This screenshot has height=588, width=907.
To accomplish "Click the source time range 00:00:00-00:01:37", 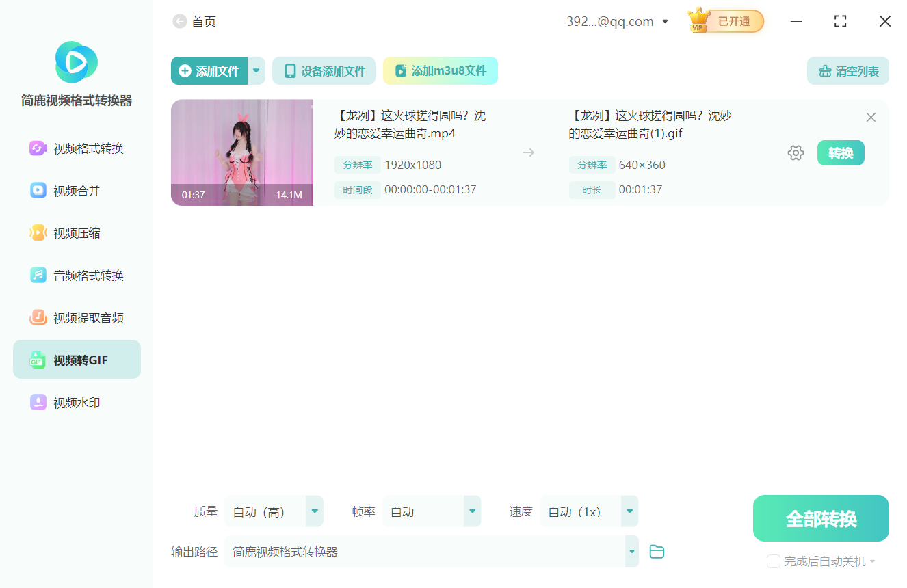I will click(430, 190).
